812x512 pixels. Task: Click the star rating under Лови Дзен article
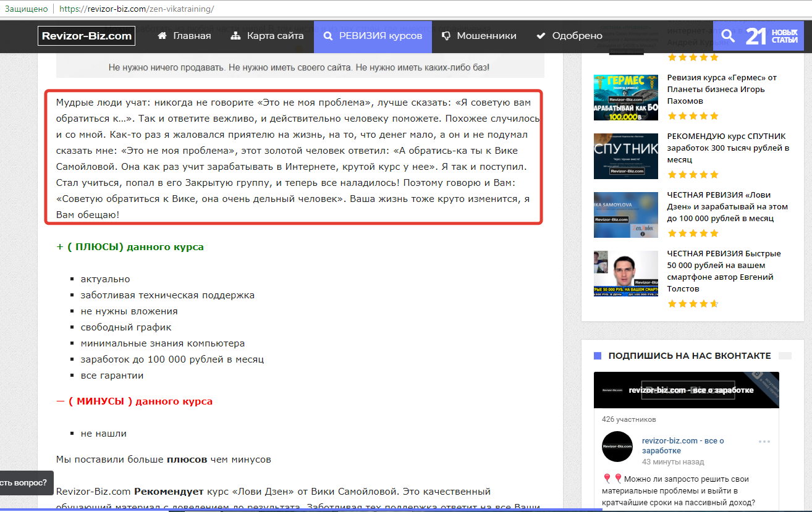(x=693, y=233)
